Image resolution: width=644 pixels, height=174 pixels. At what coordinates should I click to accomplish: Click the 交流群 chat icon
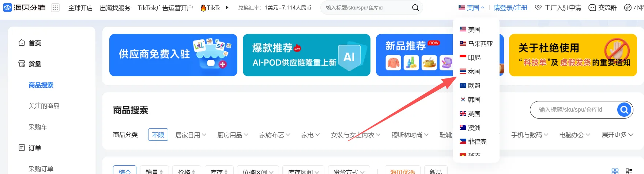592,8
